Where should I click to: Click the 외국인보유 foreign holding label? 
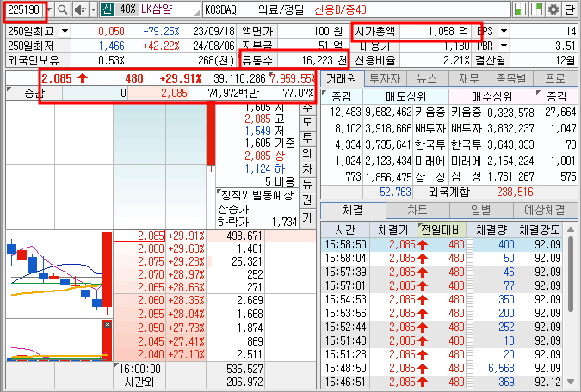[34, 60]
